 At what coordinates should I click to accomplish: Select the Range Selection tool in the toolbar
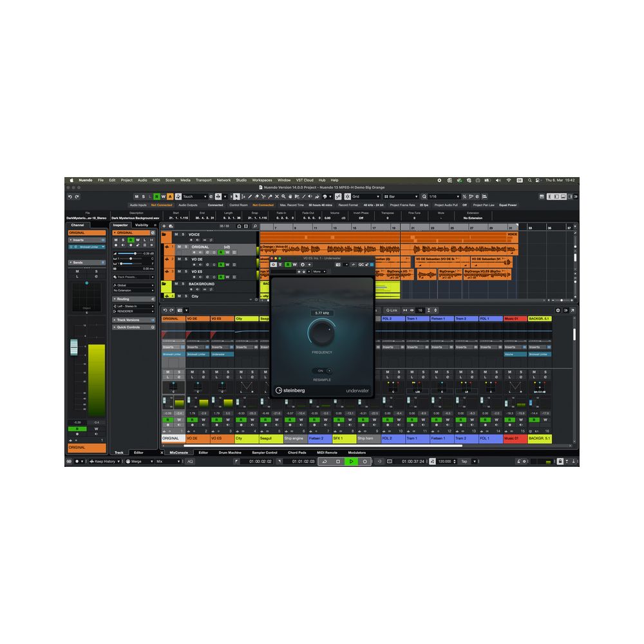(x=242, y=196)
